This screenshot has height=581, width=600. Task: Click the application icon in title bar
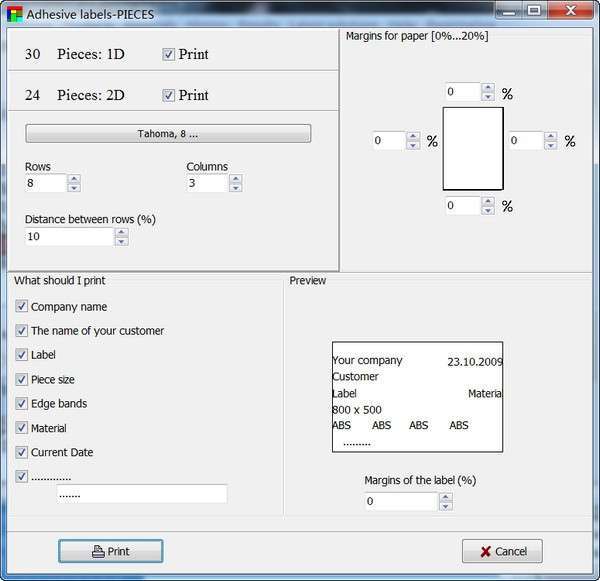click(15, 14)
